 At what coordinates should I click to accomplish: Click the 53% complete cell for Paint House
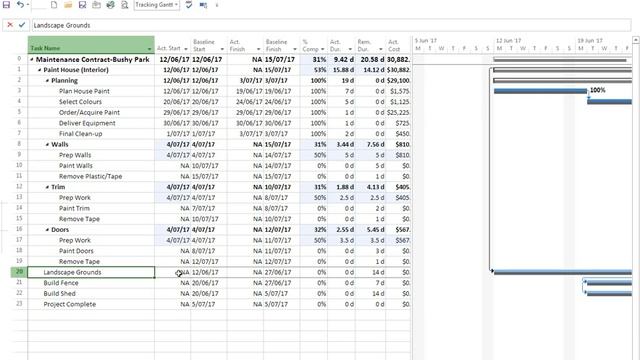[x=313, y=70]
